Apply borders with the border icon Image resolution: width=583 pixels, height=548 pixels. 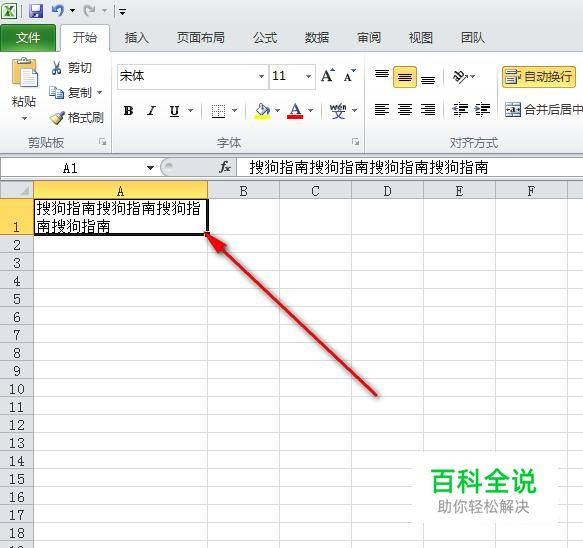[x=218, y=111]
